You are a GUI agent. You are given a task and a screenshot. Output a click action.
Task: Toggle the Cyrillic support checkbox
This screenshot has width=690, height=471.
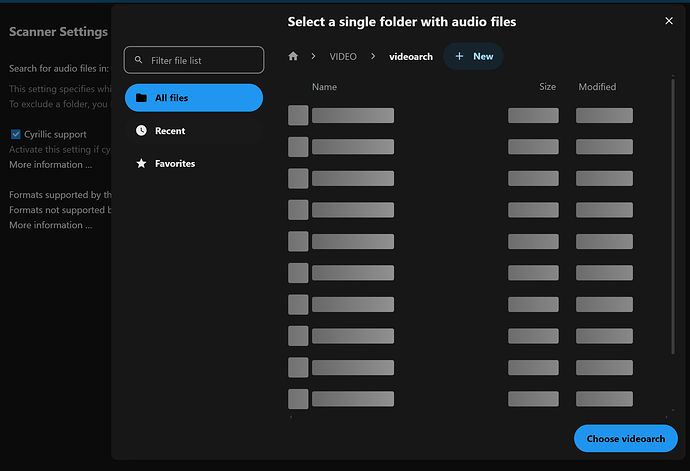pos(16,134)
